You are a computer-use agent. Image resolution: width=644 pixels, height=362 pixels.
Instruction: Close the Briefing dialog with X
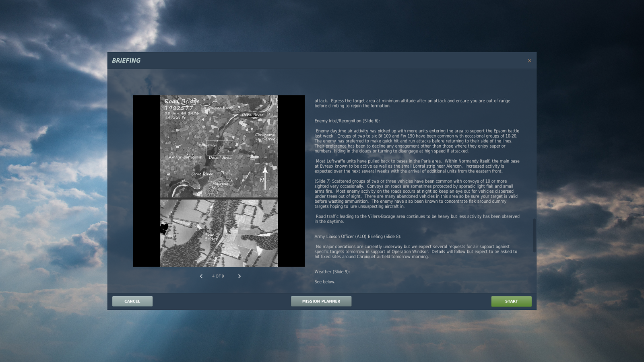(x=529, y=61)
